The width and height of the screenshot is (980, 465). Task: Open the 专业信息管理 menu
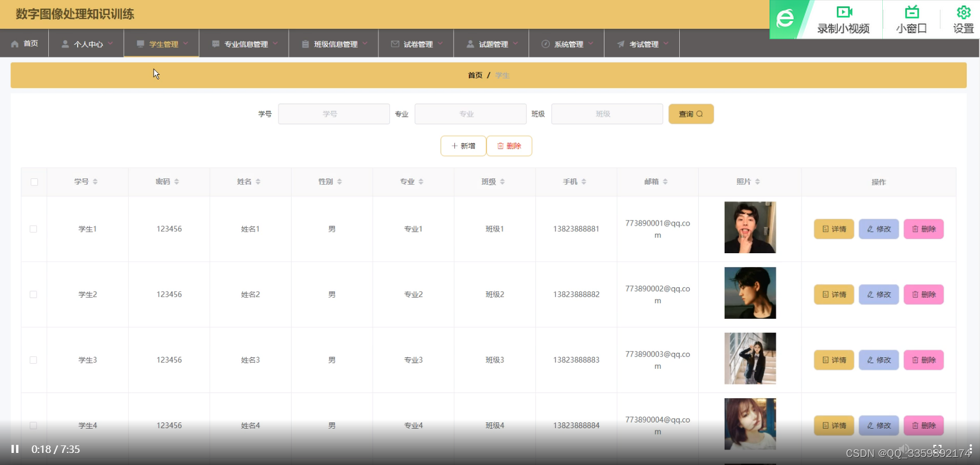click(244, 44)
